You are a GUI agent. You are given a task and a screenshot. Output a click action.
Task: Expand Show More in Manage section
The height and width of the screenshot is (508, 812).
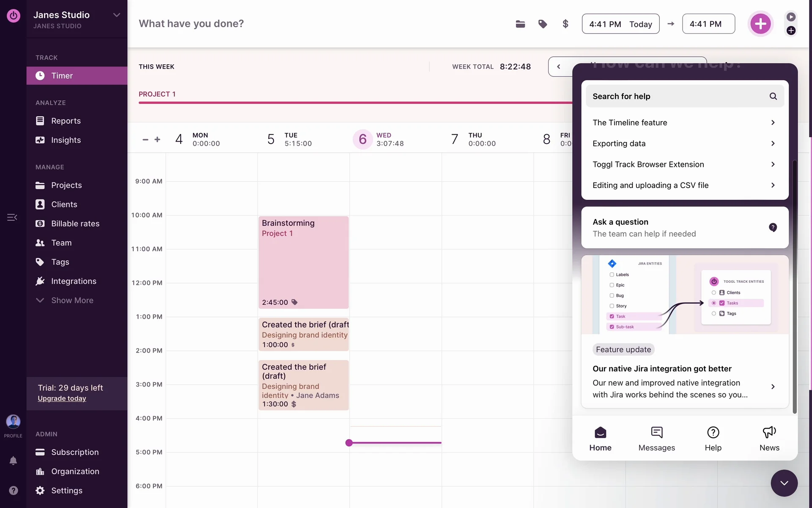click(x=72, y=300)
